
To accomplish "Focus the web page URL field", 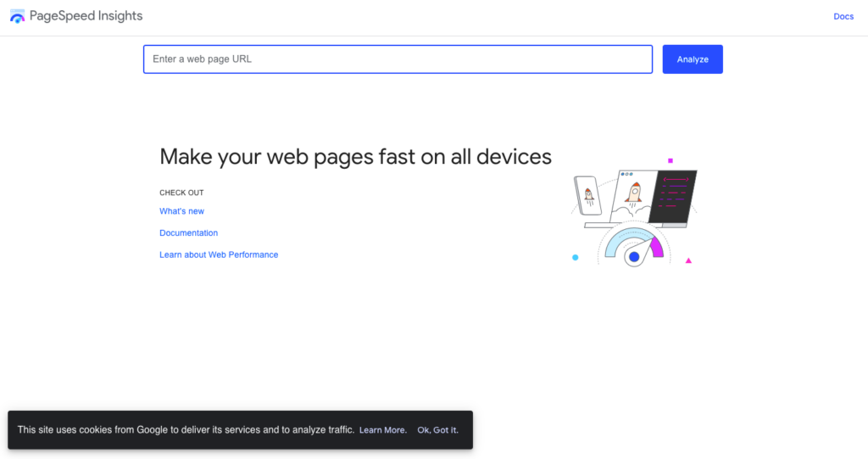I will pos(398,59).
